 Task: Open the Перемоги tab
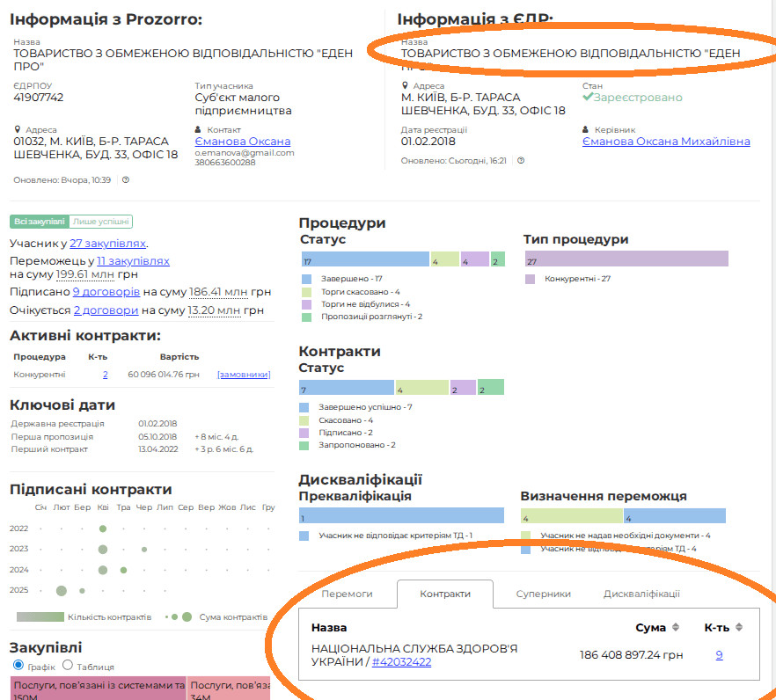pos(347,594)
